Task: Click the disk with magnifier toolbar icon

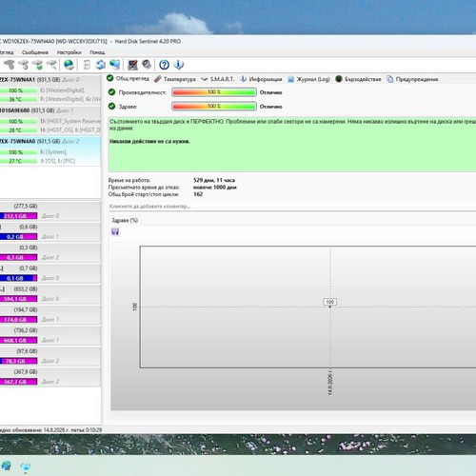Action: (52, 65)
